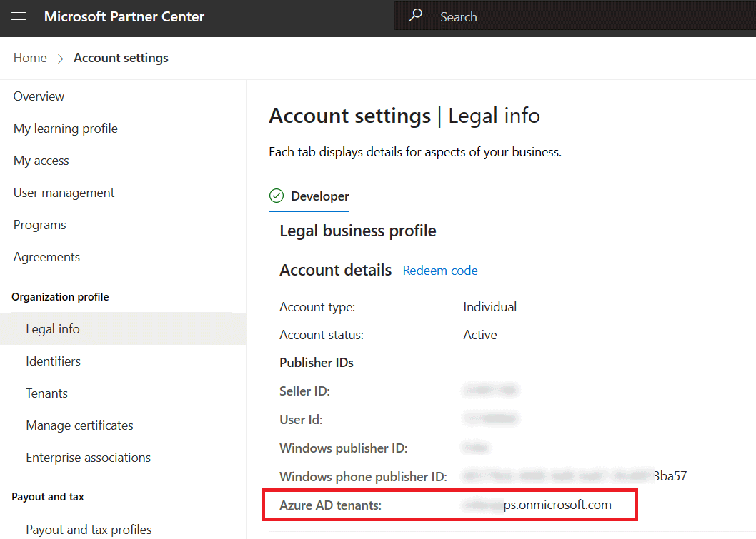Screen dimensions: 756x539
Task: Go to Home breadcrumb
Action: 31,58
